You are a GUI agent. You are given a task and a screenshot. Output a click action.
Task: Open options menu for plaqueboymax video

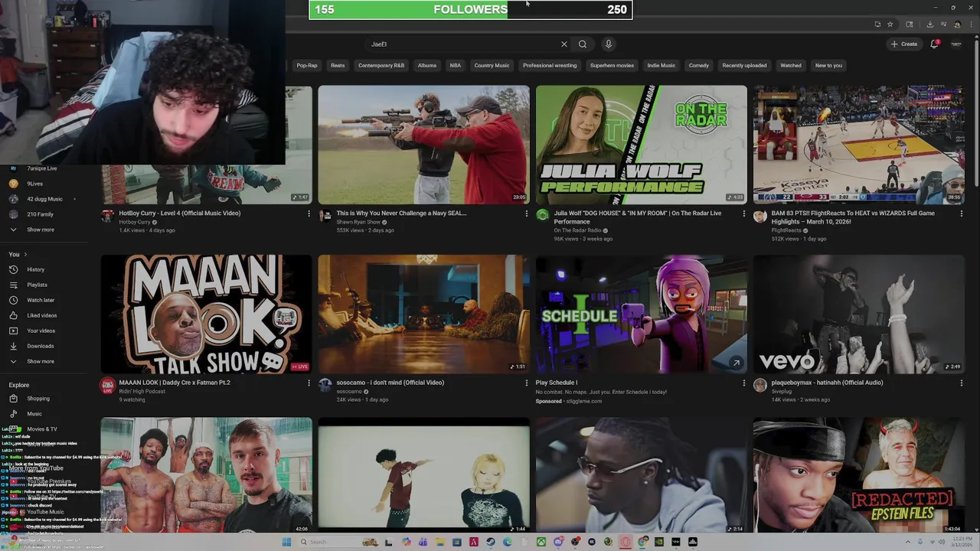point(962,383)
